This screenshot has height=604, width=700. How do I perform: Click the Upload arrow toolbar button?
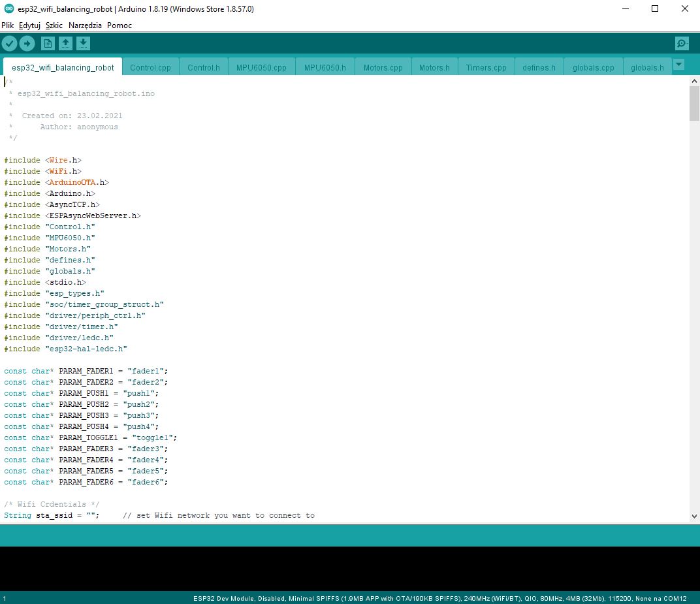[27, 43]
